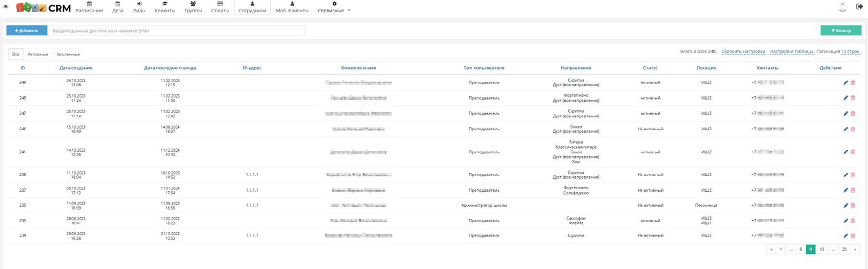Image resolution: width=868 pixels, height=269 pixels.
Task: Edit employee with ID 249
Action: pyautogui.click(x=845, y=83)
